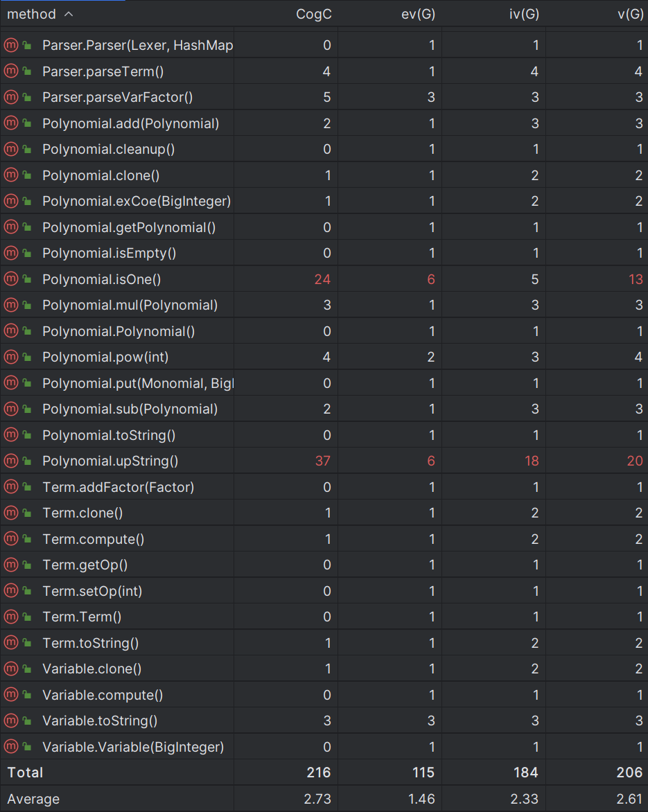
Task: Select the Parser.parseTerm() method name
Action: coord(103,71)
